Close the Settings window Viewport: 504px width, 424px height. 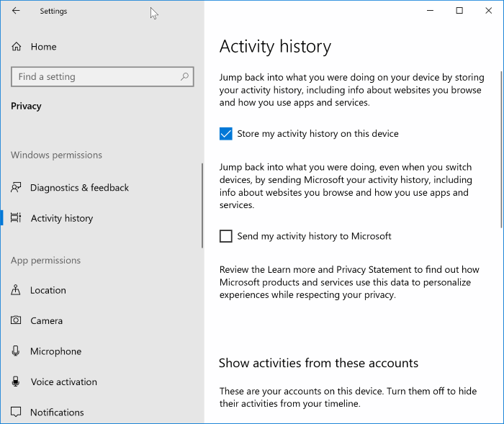489,11
